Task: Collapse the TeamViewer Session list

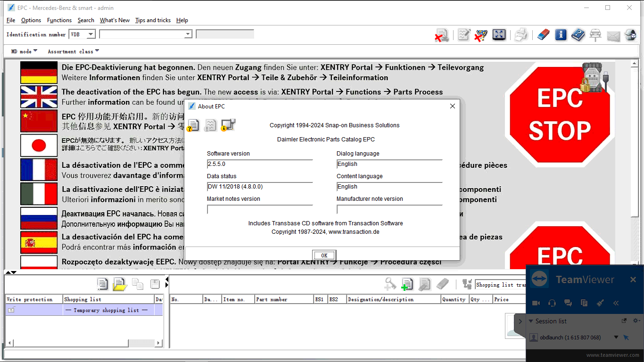Action: (x=531, y=321)
